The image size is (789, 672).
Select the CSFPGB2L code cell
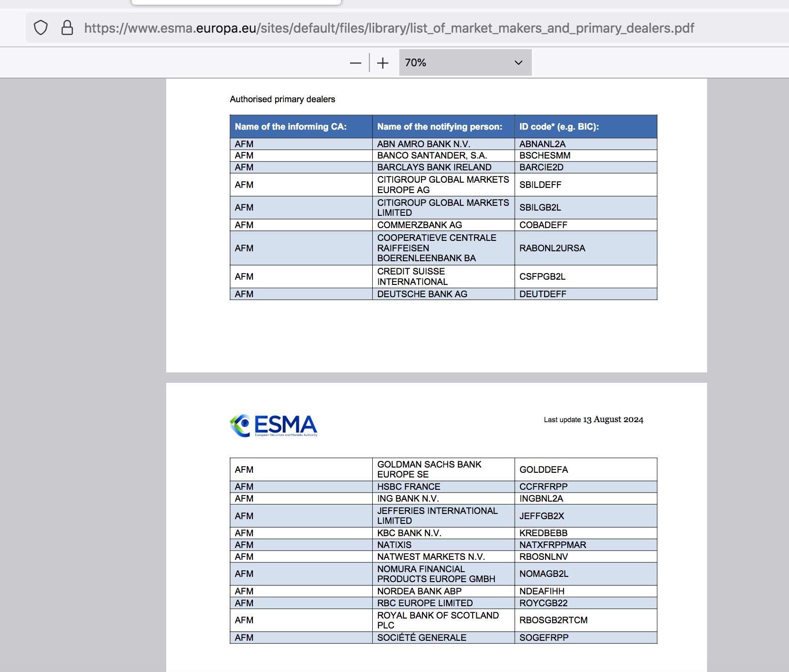586,276
